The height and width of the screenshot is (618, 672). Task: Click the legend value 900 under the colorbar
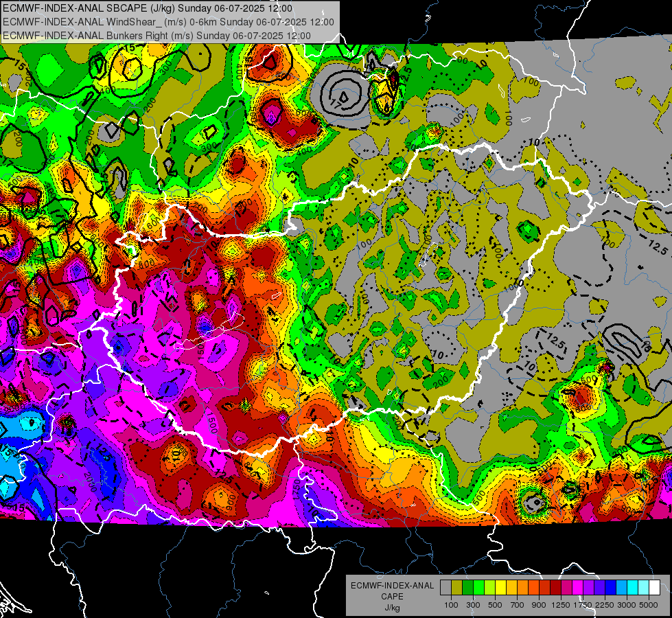click(539, 605)
